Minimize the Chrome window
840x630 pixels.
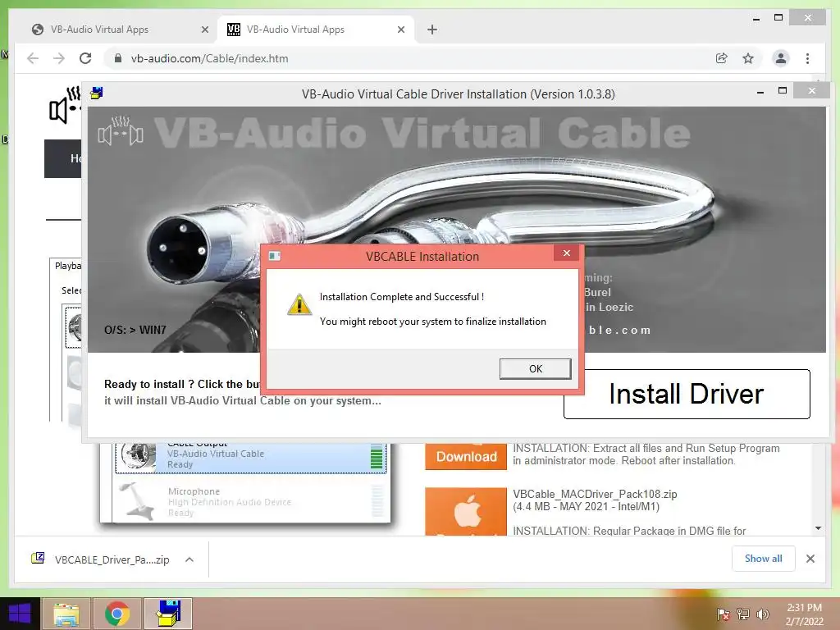[756, 18]
